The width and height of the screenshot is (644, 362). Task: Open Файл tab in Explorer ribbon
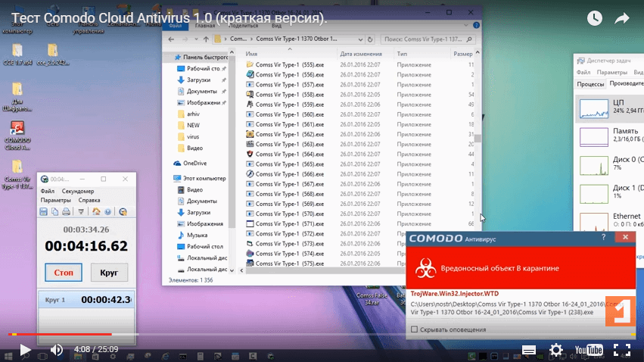click(176, 26)
